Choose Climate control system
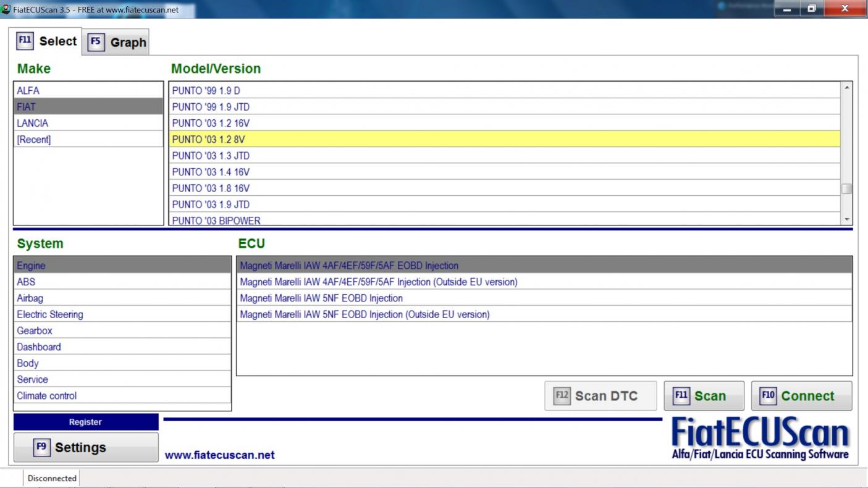 (47, 396)
